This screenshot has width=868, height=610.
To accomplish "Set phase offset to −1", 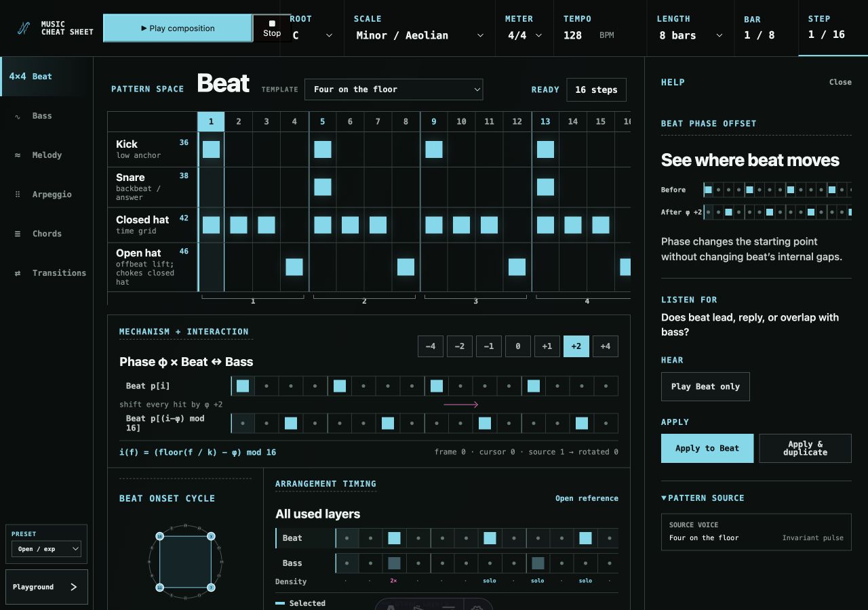I will point(489,346).
